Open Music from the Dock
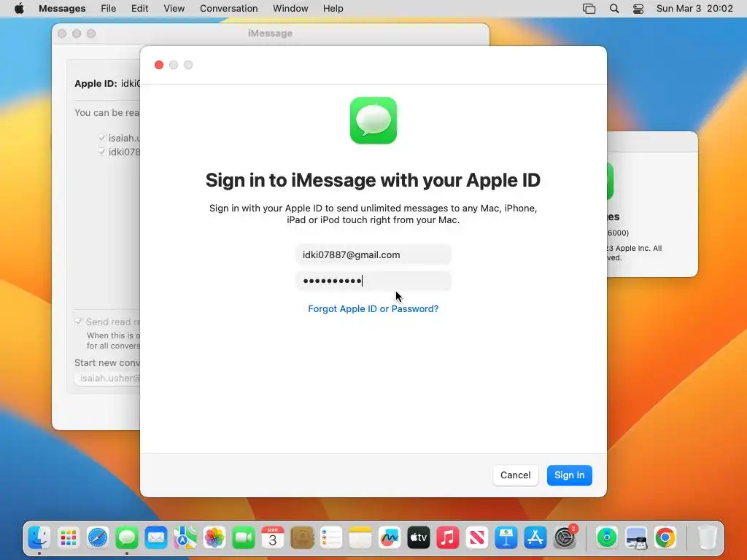This screenshot has width=747, height=560. (448, 538)
